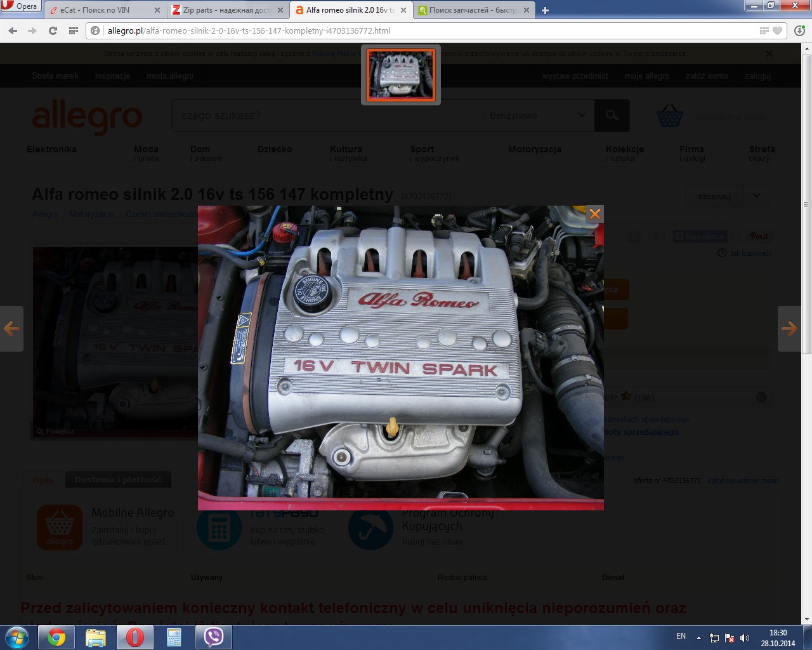
Task: Open the Opera main menu
Action: 20,6
